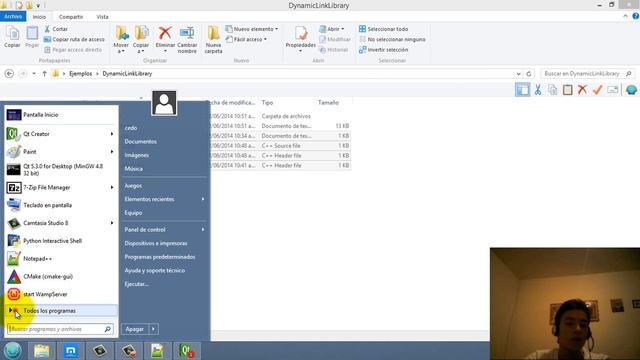Image resolution: width=640 pixels, height=360 pixels.
Task: Click the red X icon in right toolbar
Action: point(582,90)
